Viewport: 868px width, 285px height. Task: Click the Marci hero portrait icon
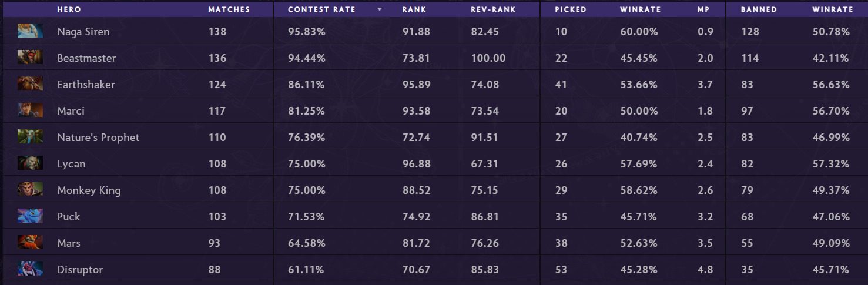(30, 110)
